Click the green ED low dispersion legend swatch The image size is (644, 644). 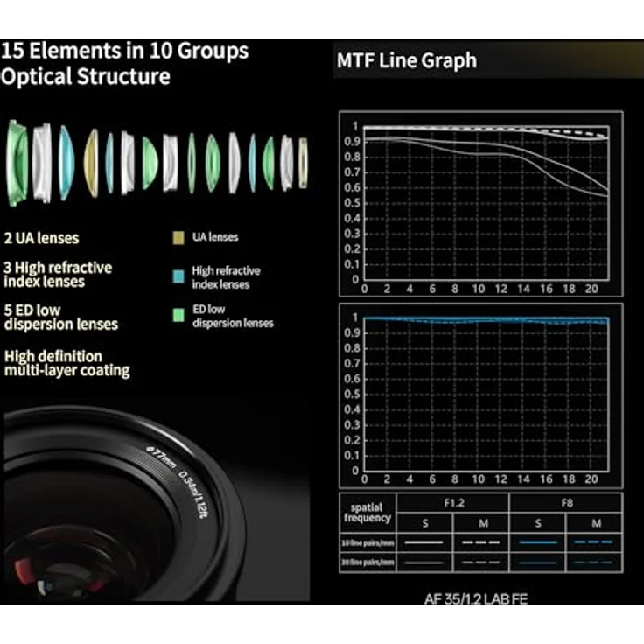coord(178,315)
